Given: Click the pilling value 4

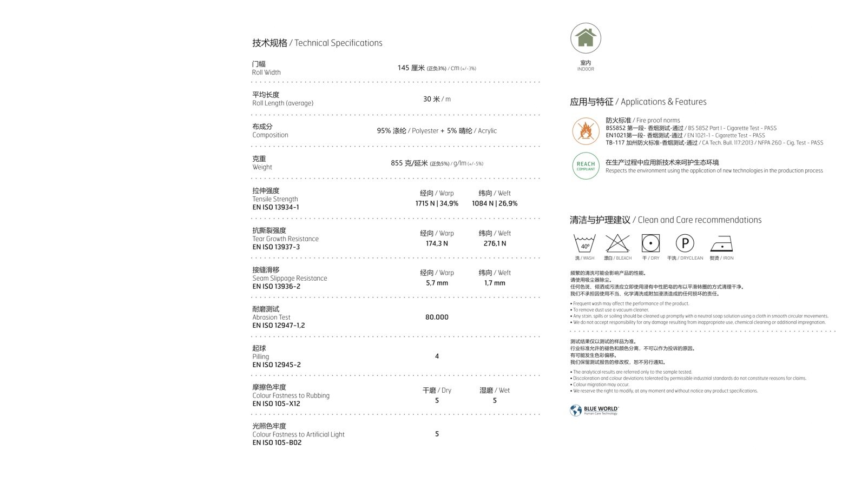Looking at the screenshot, I should (x=437, y=356).
